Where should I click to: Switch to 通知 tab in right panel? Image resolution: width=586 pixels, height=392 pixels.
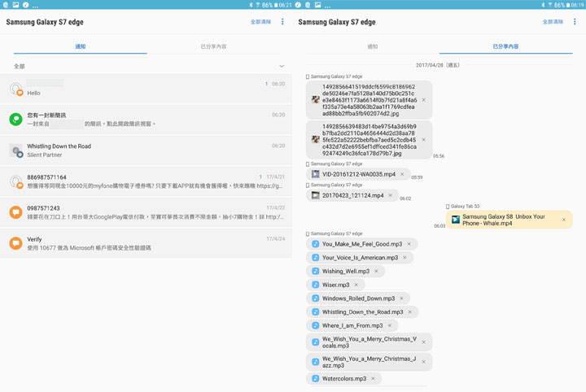[x=372, y=47]
